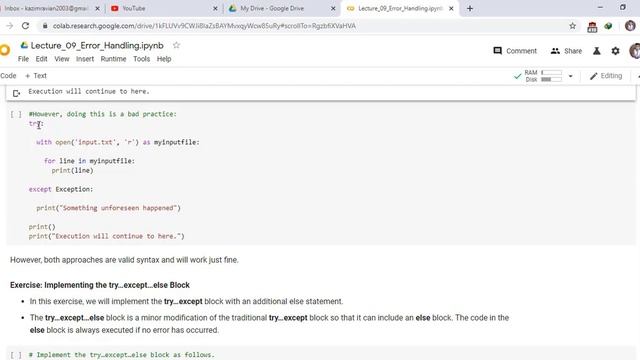Click the Editing mode button
The image size is (640, 360).
click(x=606, y=76)
